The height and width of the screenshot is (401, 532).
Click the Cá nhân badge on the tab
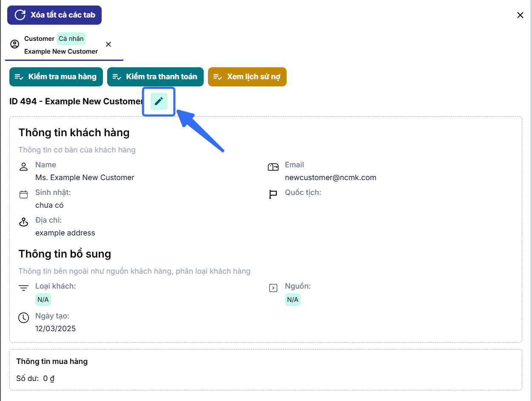pyautogui.click(x=71, y=38)
